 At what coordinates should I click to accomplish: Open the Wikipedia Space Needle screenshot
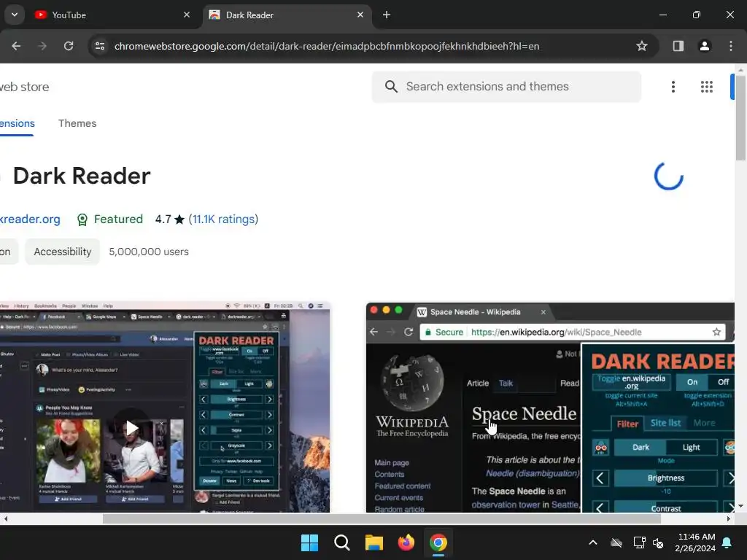(x=550, y=408)
